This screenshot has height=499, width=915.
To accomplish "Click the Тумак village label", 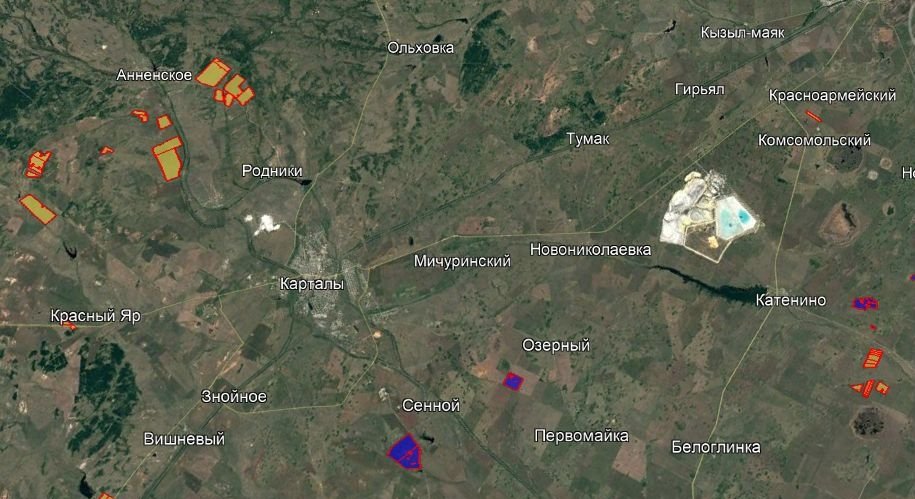I will [588, 139].
